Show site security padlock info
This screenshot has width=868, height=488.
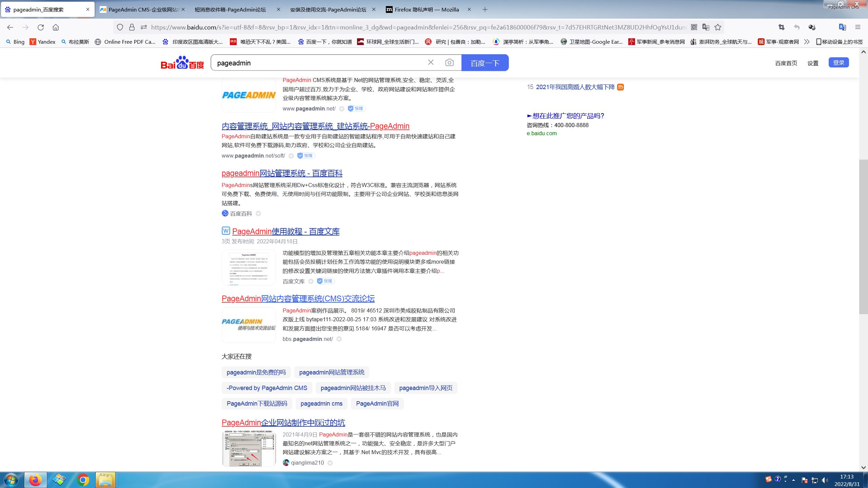pyautogui.click(x=132, y=27)
